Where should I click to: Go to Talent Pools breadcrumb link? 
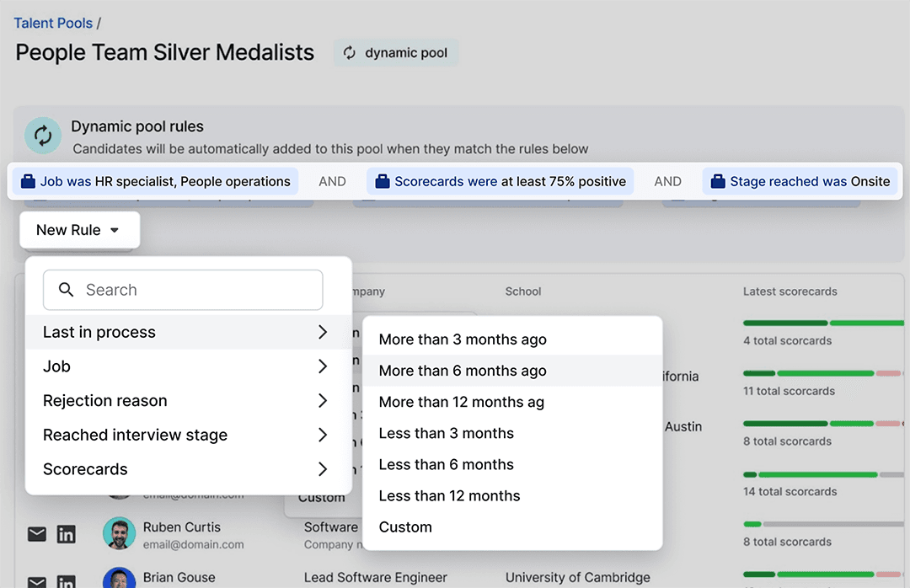click(53, 24)
